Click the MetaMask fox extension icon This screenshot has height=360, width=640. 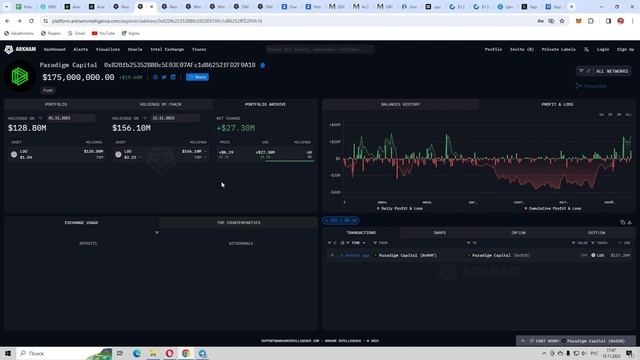(578, 21)
